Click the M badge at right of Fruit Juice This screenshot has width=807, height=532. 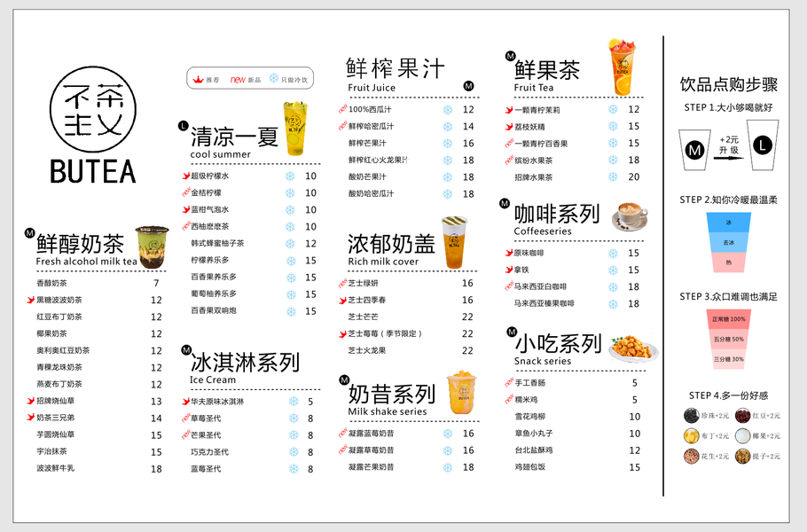[468, 86]
